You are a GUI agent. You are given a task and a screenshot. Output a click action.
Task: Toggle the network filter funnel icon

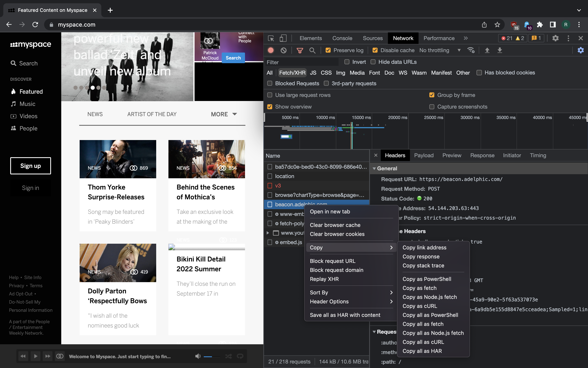pyautogui.click(x=300, y=50)
